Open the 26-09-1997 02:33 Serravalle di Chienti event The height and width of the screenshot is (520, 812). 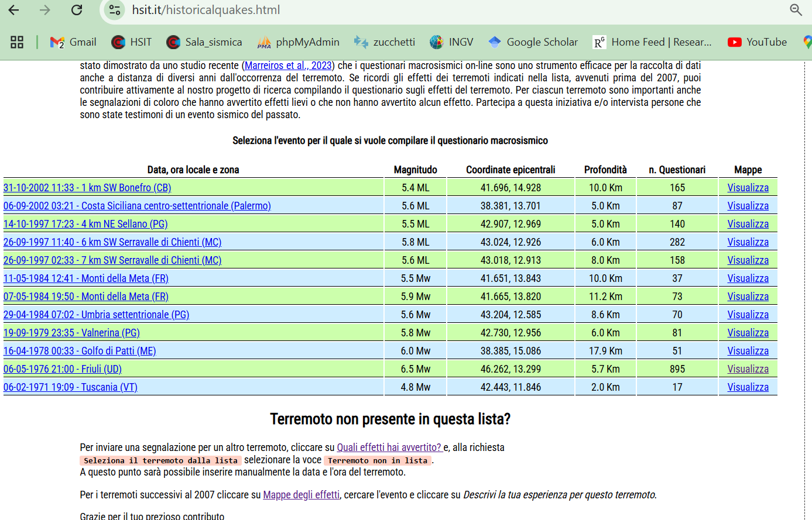[112, 260]
